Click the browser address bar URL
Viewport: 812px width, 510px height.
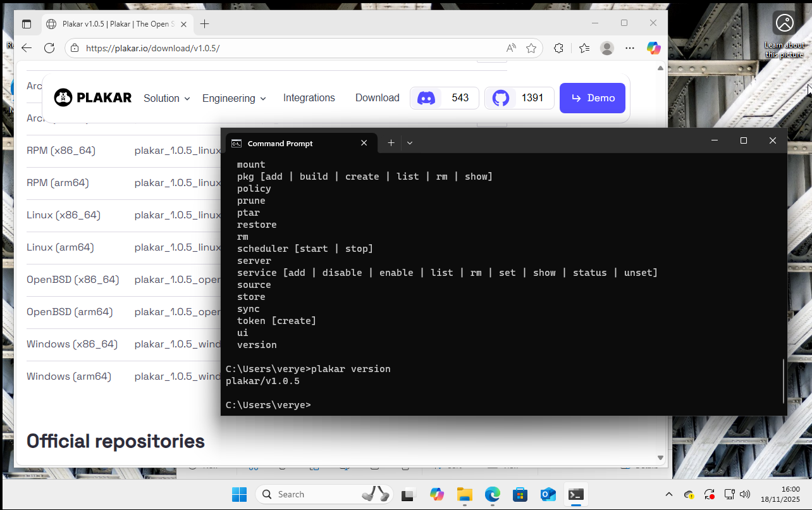pos(253,48)
